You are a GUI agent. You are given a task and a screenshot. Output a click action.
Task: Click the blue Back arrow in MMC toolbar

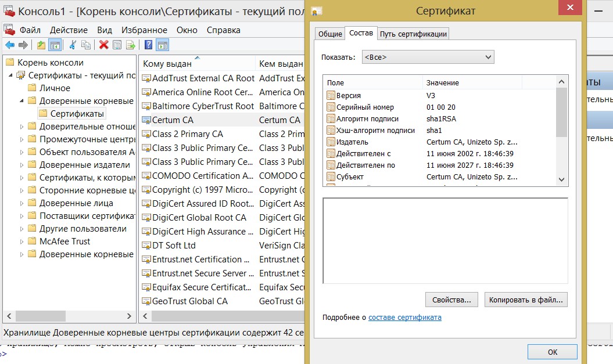click(x=10, y=45)
